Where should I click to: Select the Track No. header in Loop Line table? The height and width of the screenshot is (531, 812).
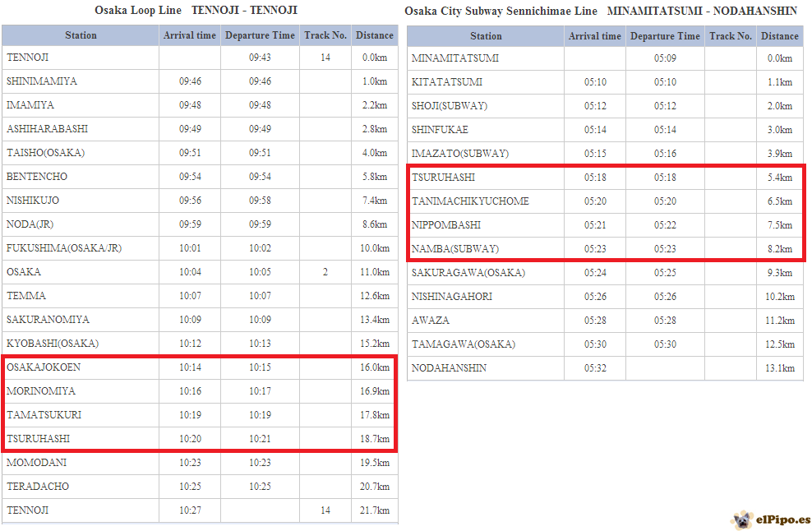(325, 35)
